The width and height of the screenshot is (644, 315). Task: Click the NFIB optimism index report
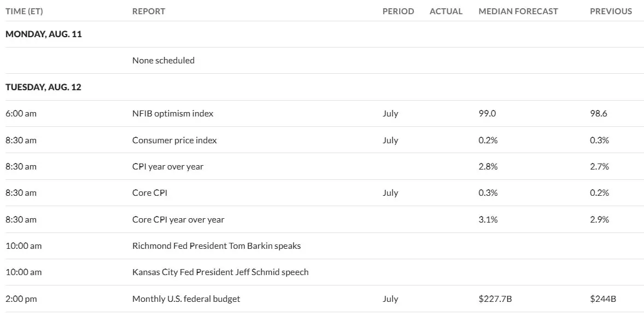pos(173,113)
